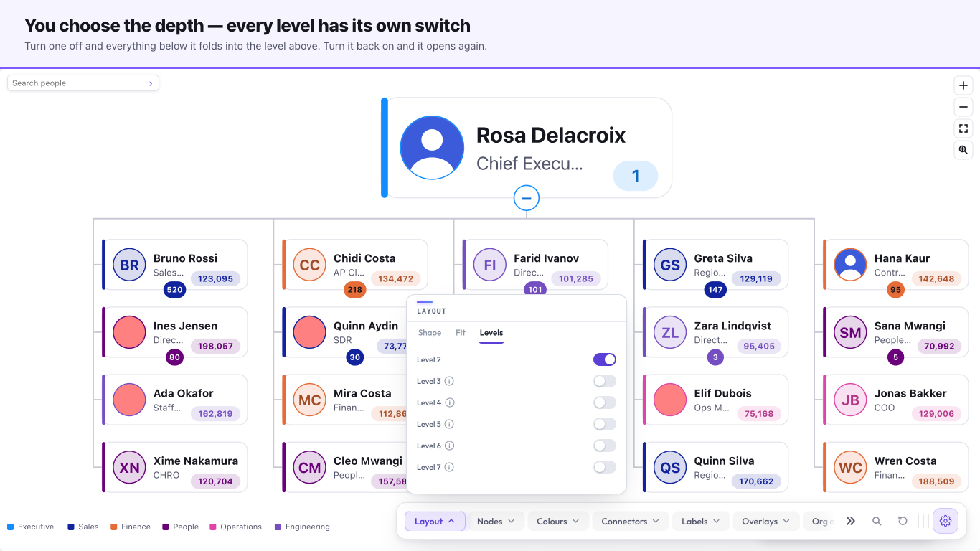Click the magnifier-plus icon under the fullscreen button
Image resolution: width=980 pixels, height=551 pixels.
[963, 150]
